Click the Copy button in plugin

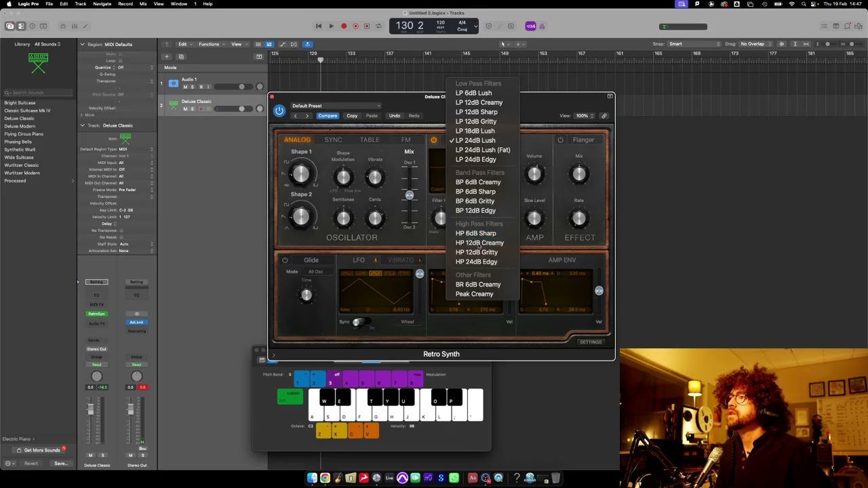(x=352, y=116)
